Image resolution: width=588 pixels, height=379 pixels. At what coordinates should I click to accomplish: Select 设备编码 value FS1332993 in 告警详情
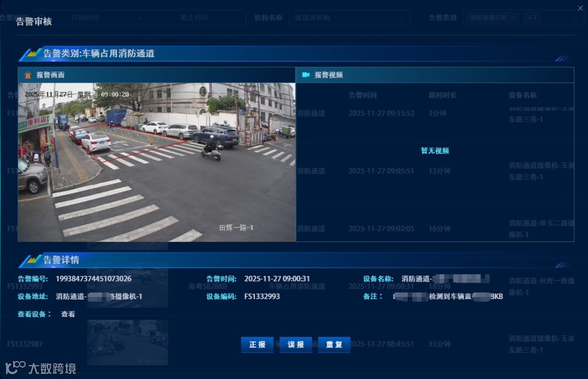pos(262,296)
